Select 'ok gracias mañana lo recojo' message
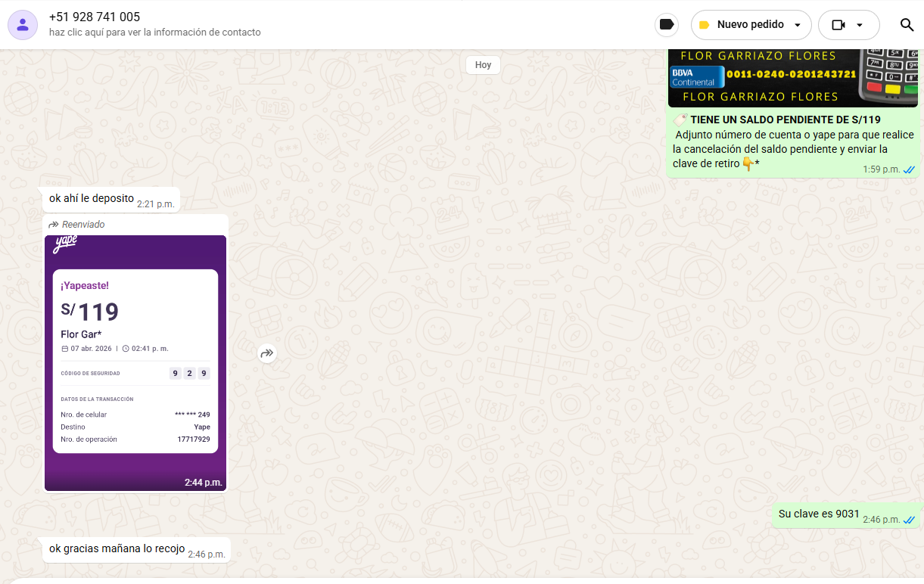Viewport: 924px width, 584px height. coord(117,548)
